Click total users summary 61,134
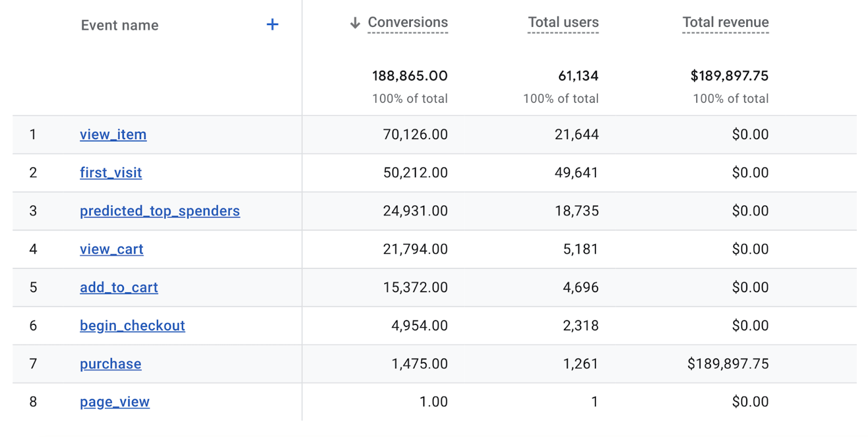868x437 pixels. point(578,76)
